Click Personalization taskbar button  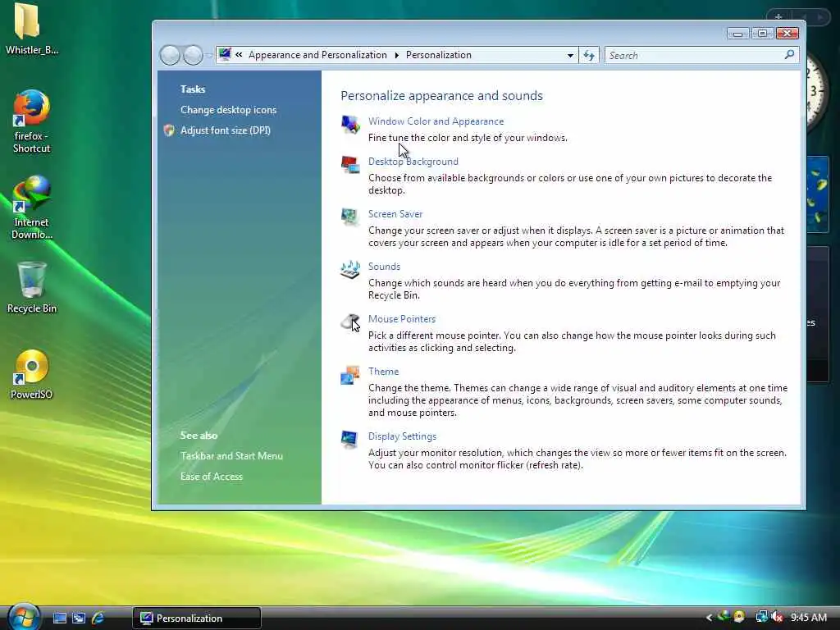click(x=197, y=619)
